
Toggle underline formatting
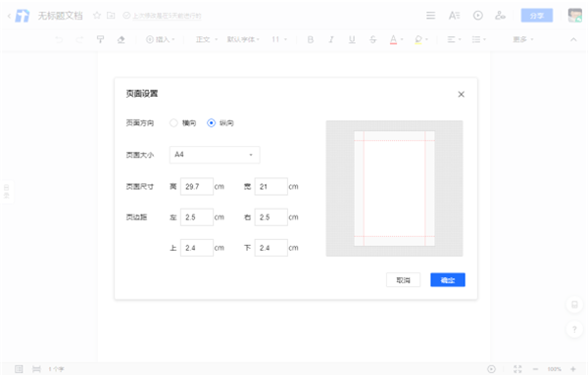point(352,39)
